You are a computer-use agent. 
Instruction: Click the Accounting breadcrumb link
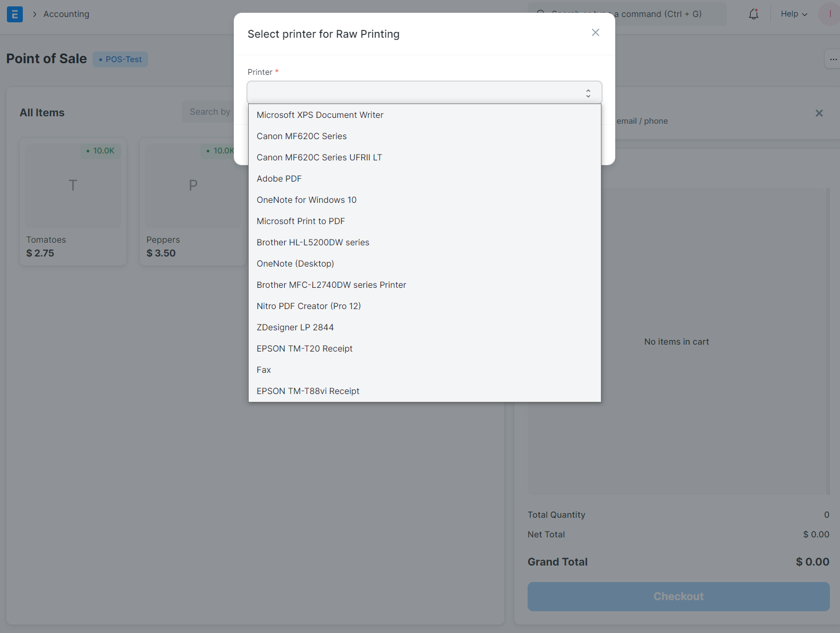66,14
